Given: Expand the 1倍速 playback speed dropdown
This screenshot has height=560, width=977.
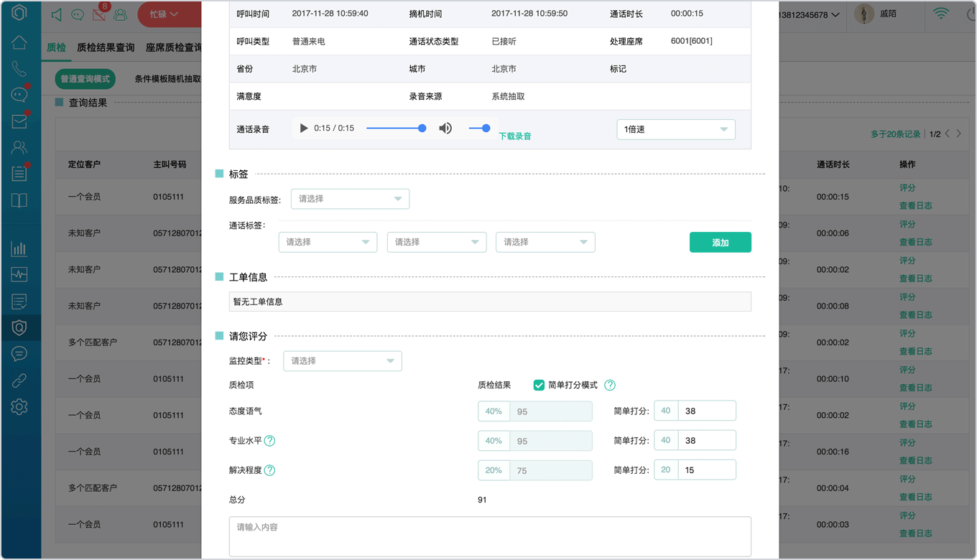Looking at the screenshot, I should click(676, 129).
